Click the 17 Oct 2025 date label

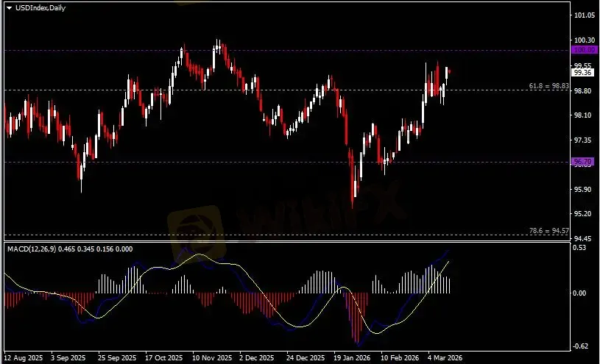pyautogui.click(x=163, y=358)
